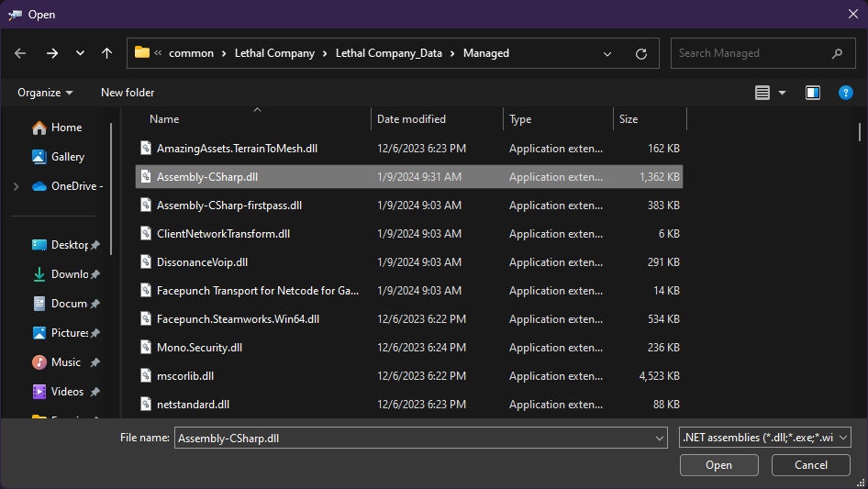The width and height of the screenshot is (868, 489).
Task: Open Gallery in the sidebar
Action: (x=58, y=157)
